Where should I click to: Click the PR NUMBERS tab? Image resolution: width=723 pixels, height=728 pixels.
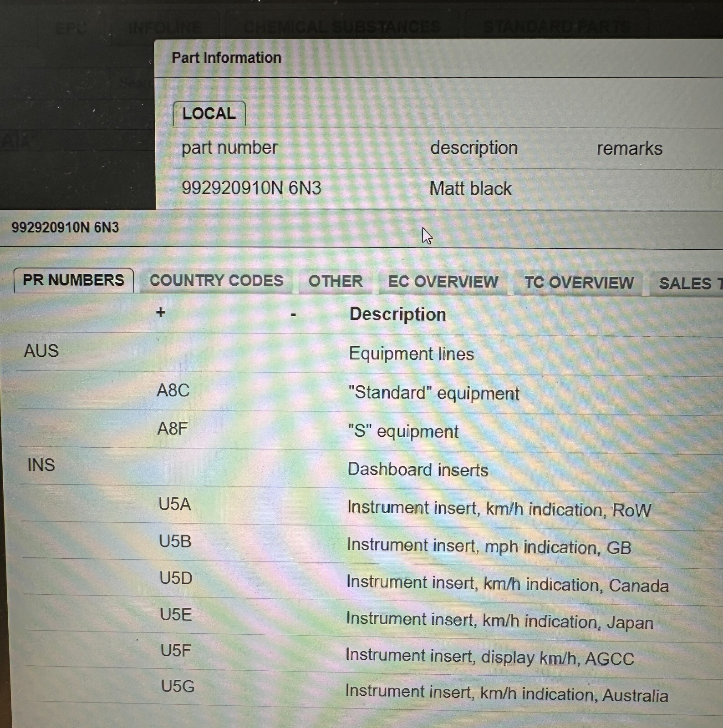click(73, 280)
